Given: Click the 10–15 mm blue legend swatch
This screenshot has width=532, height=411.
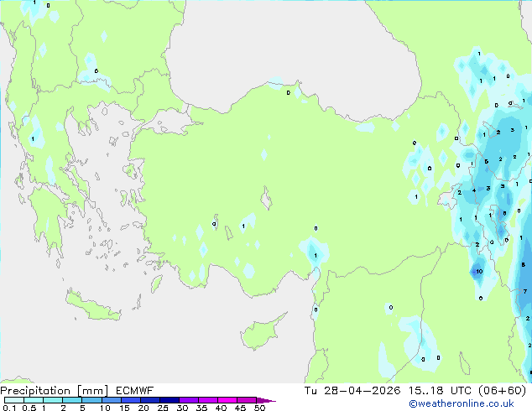Looking at the screenshot, I should (111, 400).
